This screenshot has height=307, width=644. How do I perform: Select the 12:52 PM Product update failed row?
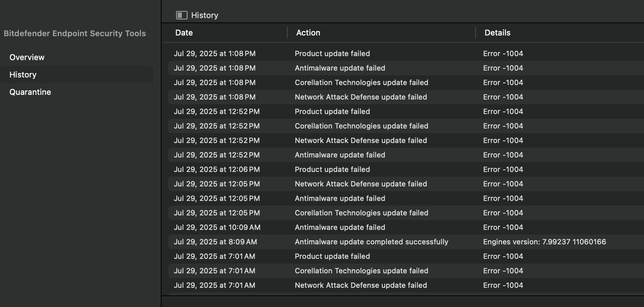coord(332,112)
